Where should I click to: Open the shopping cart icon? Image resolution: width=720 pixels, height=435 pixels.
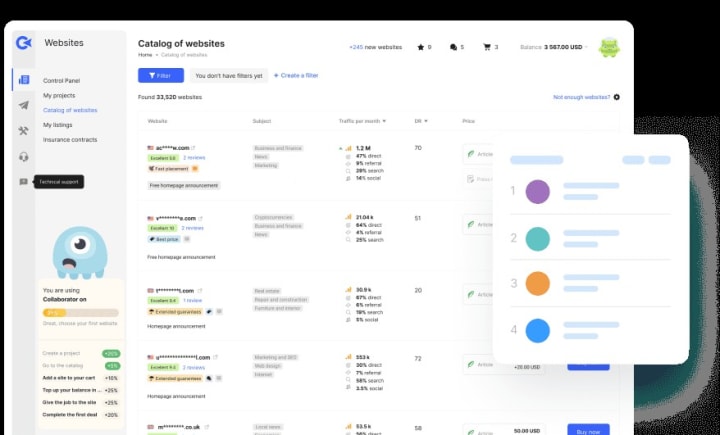(x=487, y=47)
